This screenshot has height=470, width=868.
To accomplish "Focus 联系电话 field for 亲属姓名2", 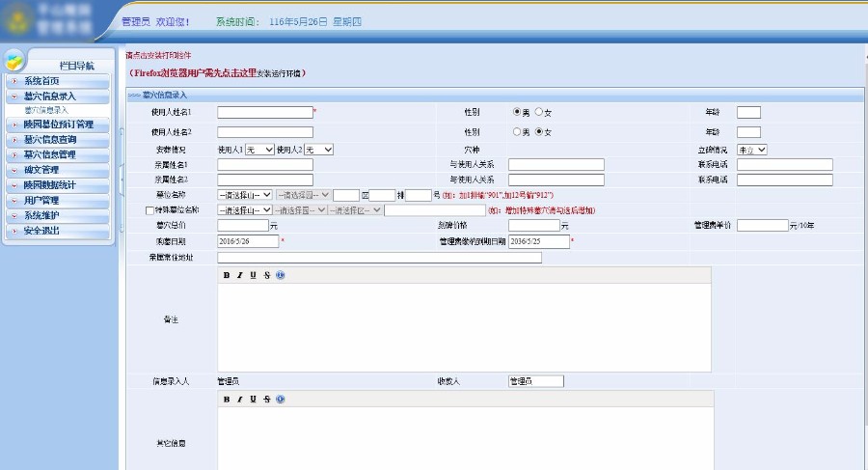I will (x=785, y=180).
